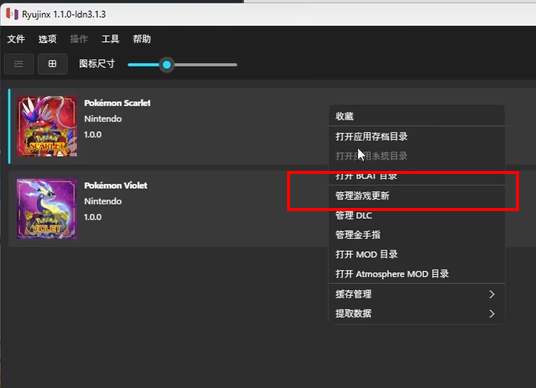This screenshot has height=388, width=536.
Task: Click the 图标尺寸 label
Action: coord(97,64)
